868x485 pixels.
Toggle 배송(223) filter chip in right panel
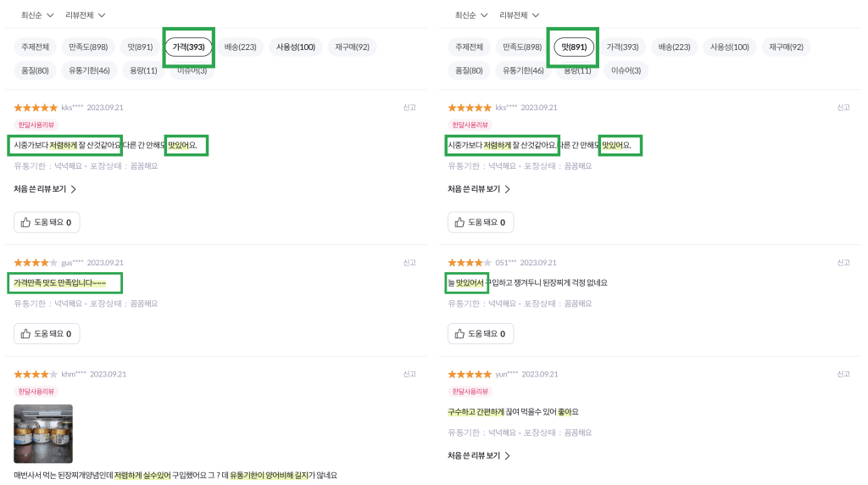(675, 47)
